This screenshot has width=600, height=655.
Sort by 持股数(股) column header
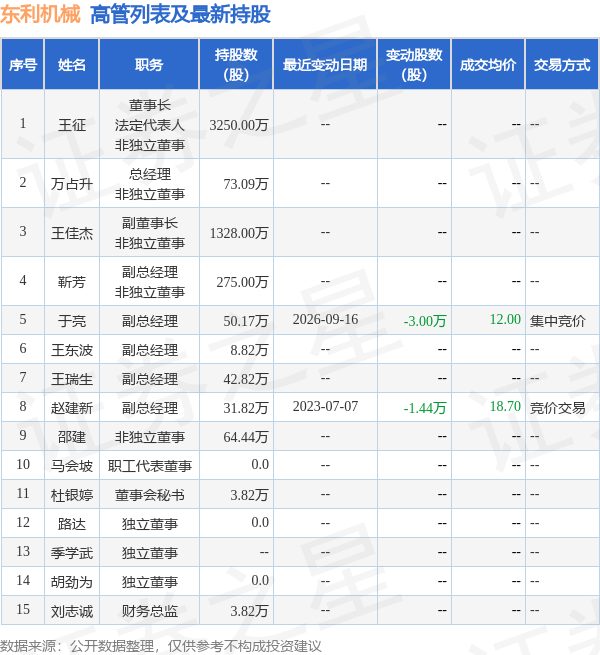pos(236,64)
